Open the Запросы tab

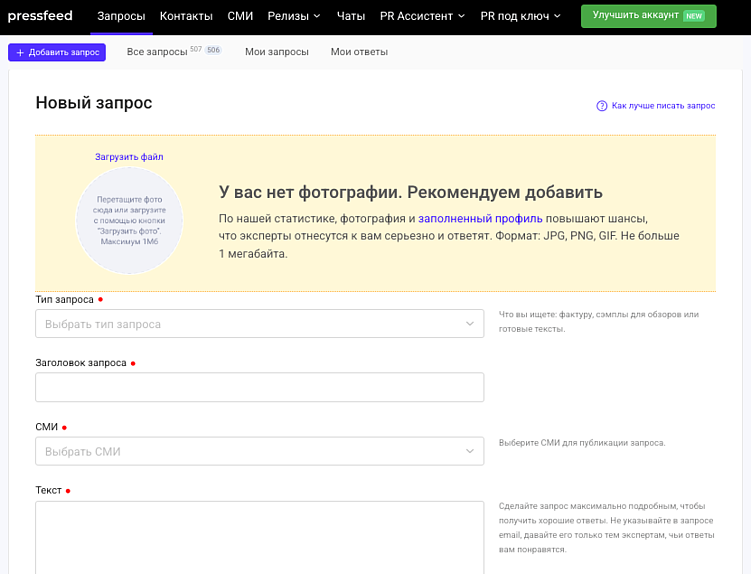pyautogui.click(x=121, y=16)
